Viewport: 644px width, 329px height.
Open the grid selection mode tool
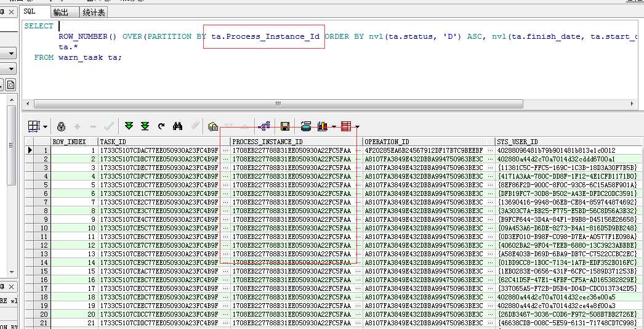coord(34,126)
